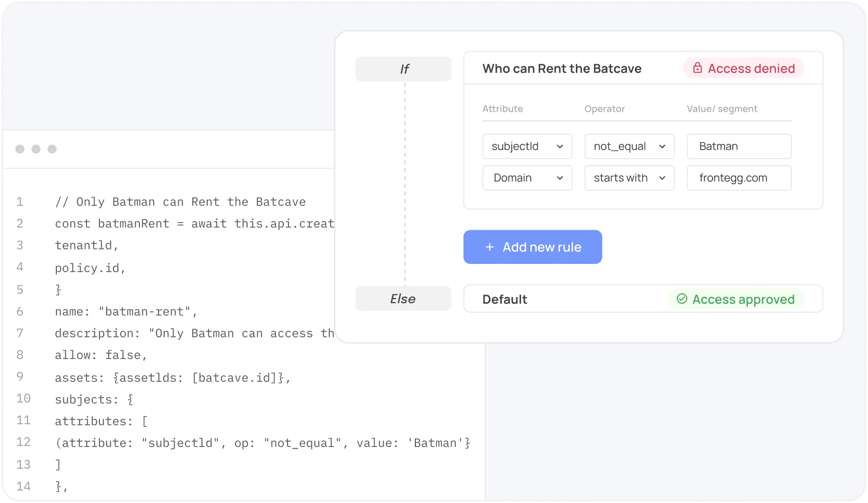Open the not_equal operator dropdown
Image resolution: width=868 pixels, height=503 pixels.
click(x=629, y=146)
